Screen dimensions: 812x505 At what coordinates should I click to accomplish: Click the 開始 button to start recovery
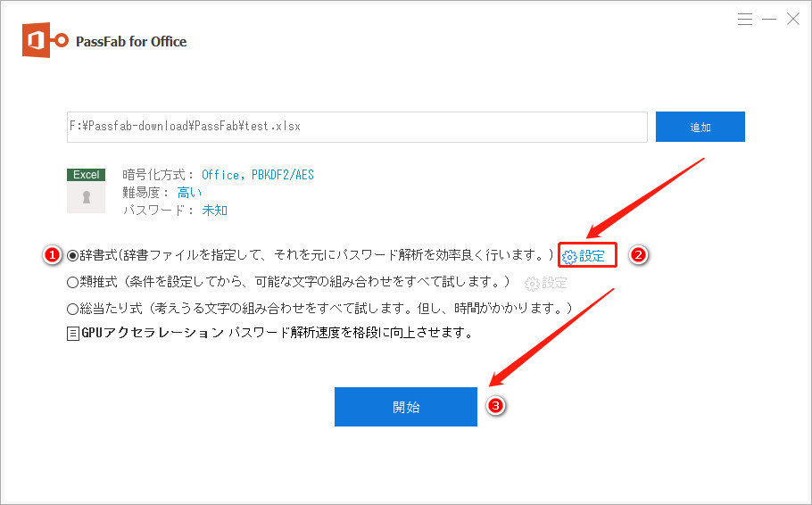(x=405, y=407)
